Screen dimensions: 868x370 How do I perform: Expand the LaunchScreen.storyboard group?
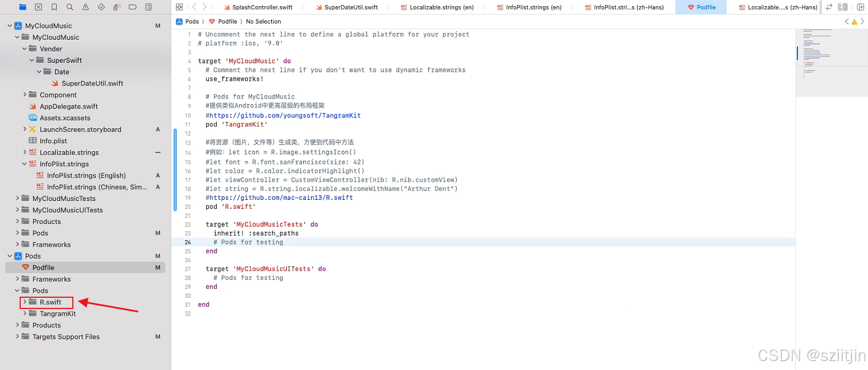pyautogui.click(x=24, y=129)
